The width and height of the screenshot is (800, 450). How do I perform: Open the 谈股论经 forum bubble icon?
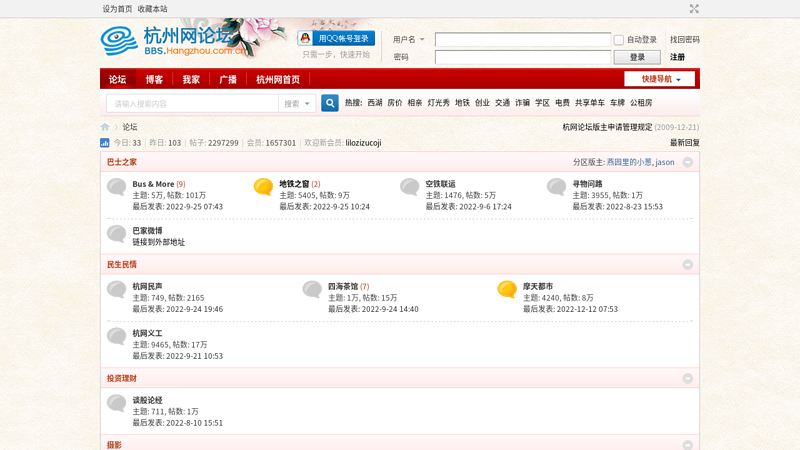(x=117, y=404)
